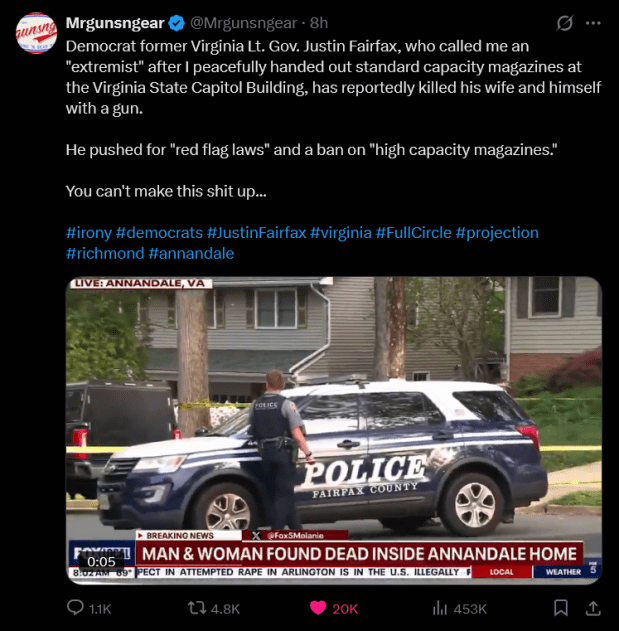The image size is (619, 631).
Task: Select the #projection hashtag
Action: [497, 233]
